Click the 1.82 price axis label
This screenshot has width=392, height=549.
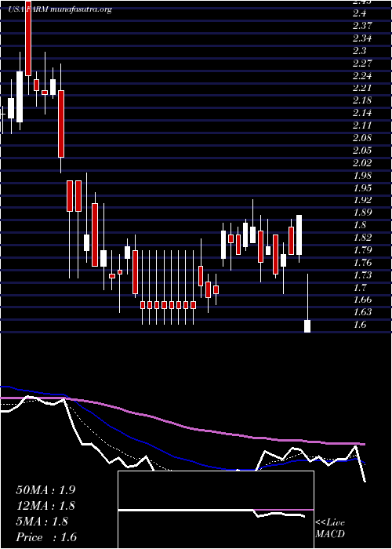click(362, 238)
